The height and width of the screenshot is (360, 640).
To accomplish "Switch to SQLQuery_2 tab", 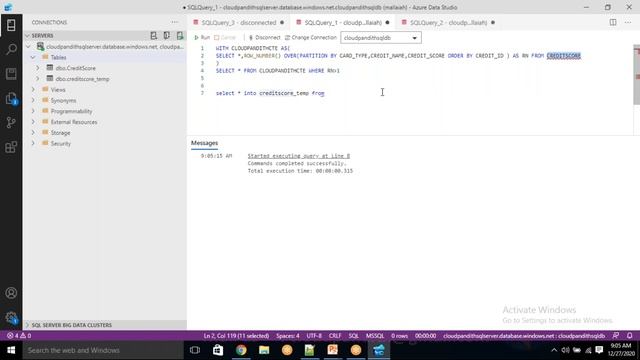I will click(448, 22).
